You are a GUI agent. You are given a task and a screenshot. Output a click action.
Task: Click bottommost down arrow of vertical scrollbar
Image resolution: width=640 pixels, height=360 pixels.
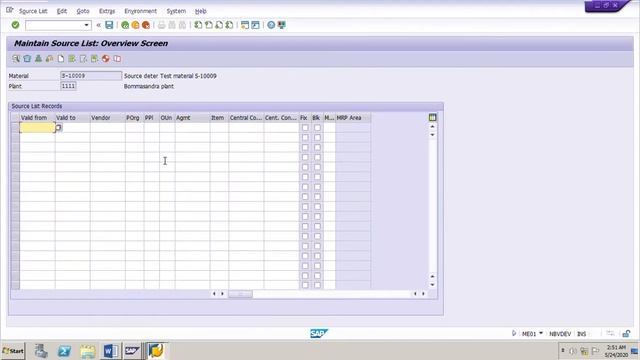pos(433,285)
